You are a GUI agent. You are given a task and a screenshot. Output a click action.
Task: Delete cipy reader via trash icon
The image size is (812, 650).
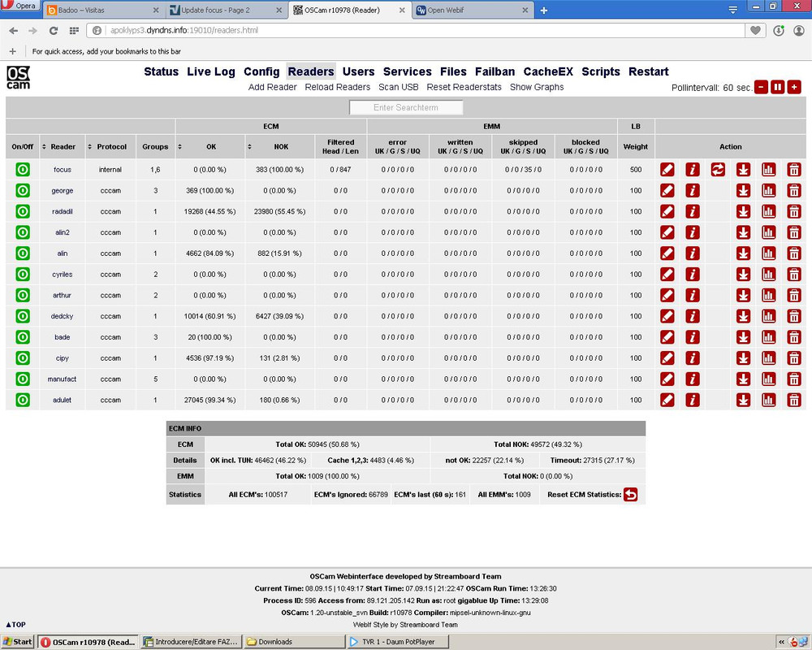tap(794, 358)
